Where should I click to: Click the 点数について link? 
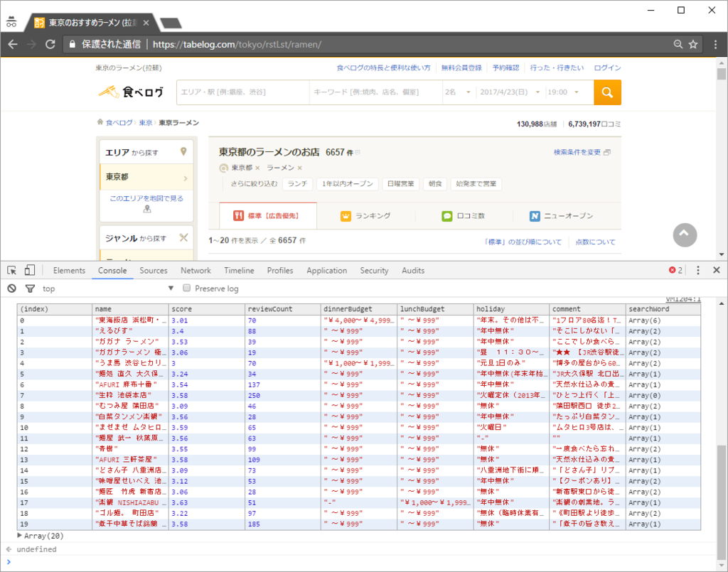(x=595, y=242)
